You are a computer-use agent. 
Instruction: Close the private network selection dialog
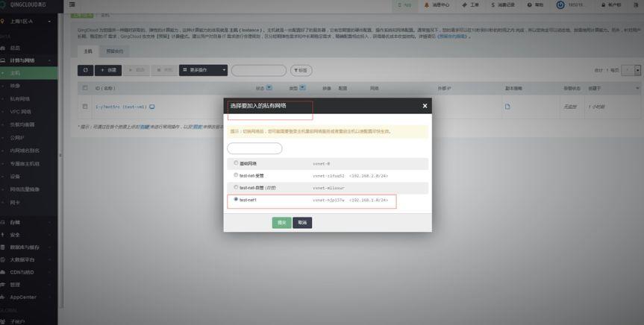point(425,107)
